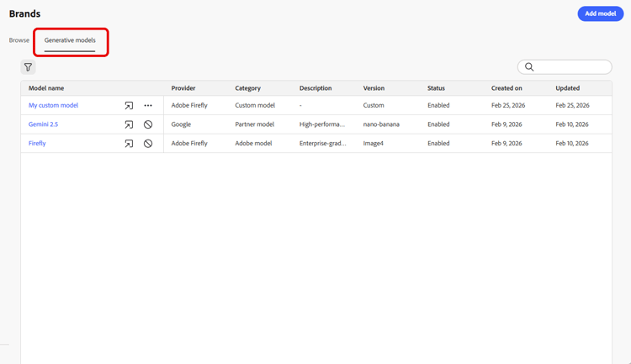The width and height of the screenshot is (631, 364).
Task: Click the Updated column header
Action: pyautogui.click(x=567, y=88)
